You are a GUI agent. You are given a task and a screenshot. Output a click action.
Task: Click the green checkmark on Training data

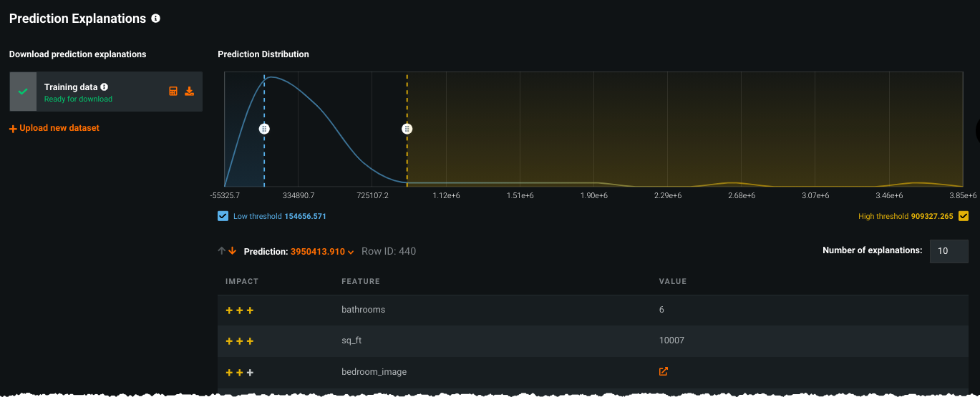pos(23,92)
